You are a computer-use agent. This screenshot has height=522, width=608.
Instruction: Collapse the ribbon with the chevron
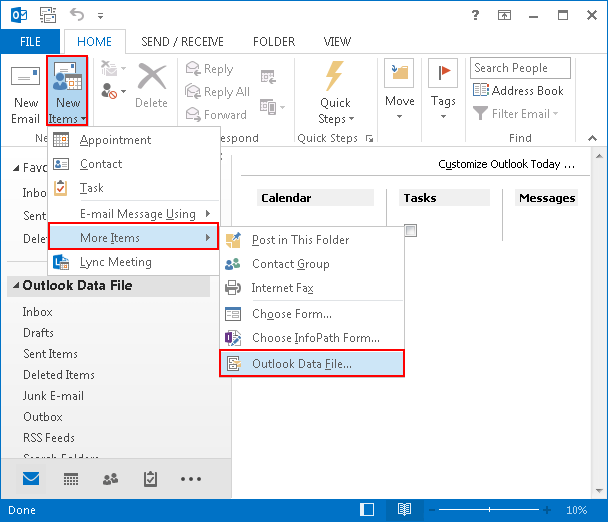pos(592,138)
